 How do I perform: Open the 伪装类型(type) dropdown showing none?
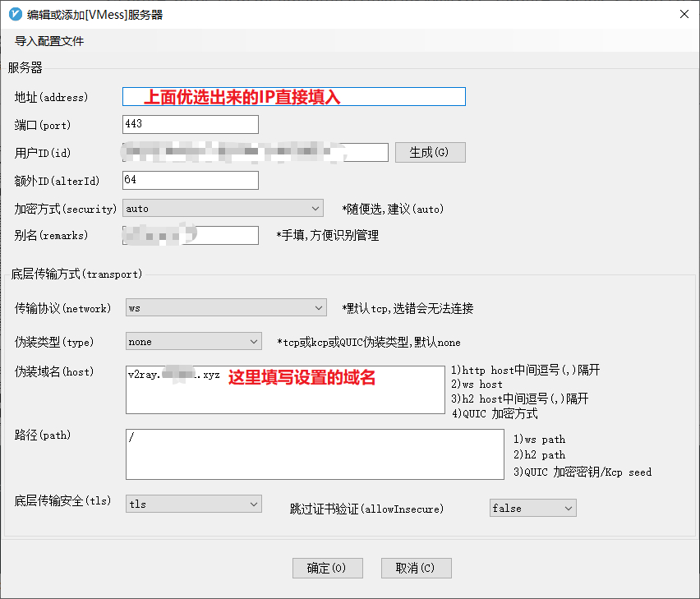click(193, 341)
